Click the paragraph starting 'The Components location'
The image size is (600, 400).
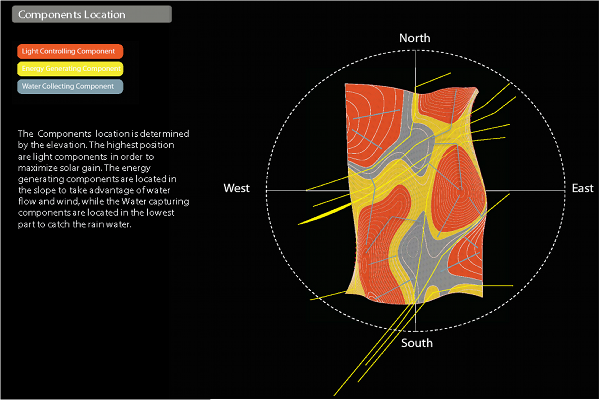point(103,179)
